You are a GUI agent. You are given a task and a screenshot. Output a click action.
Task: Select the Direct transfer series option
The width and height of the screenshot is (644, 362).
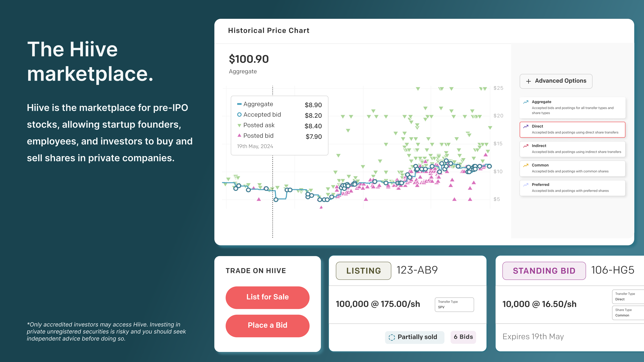(572, 129)
